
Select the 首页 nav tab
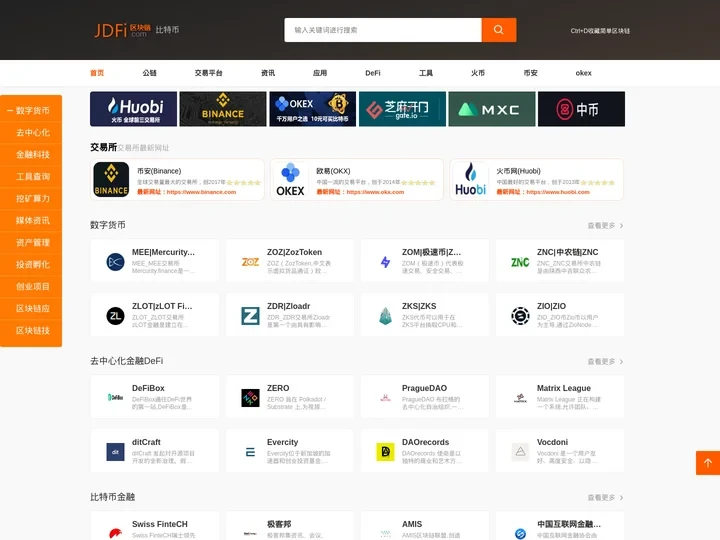click(97, 73)
